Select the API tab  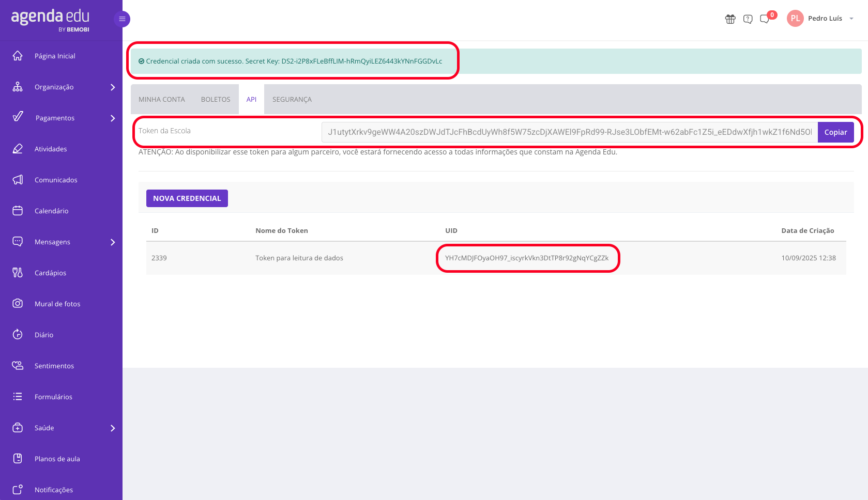[251, 99]
